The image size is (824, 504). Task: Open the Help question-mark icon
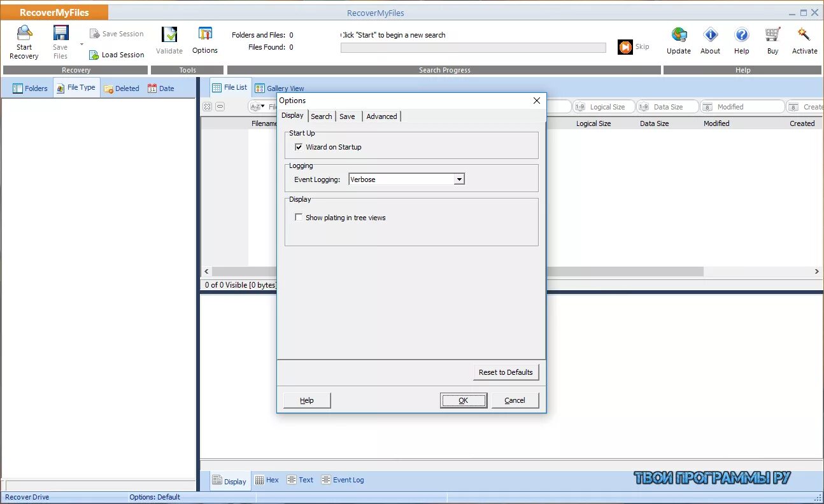click(741, 34)
